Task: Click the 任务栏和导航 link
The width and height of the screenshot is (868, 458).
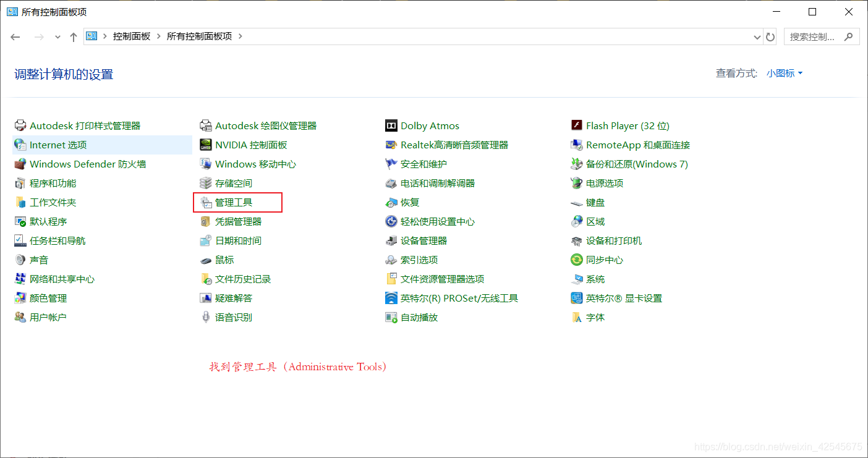Action: 57,241
